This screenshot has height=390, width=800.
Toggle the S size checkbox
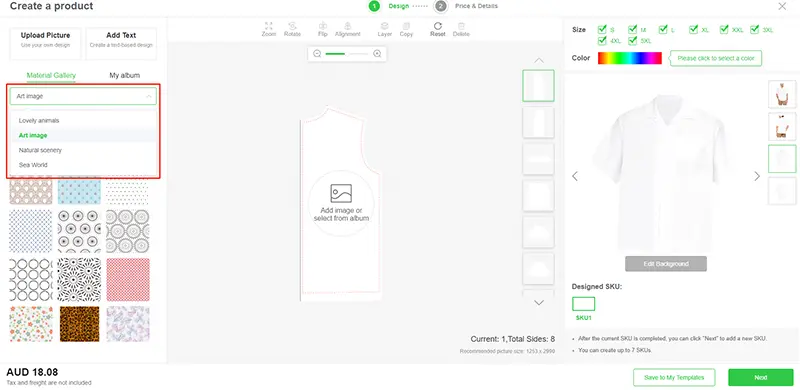pyautogui.click(x=602, y=30)
